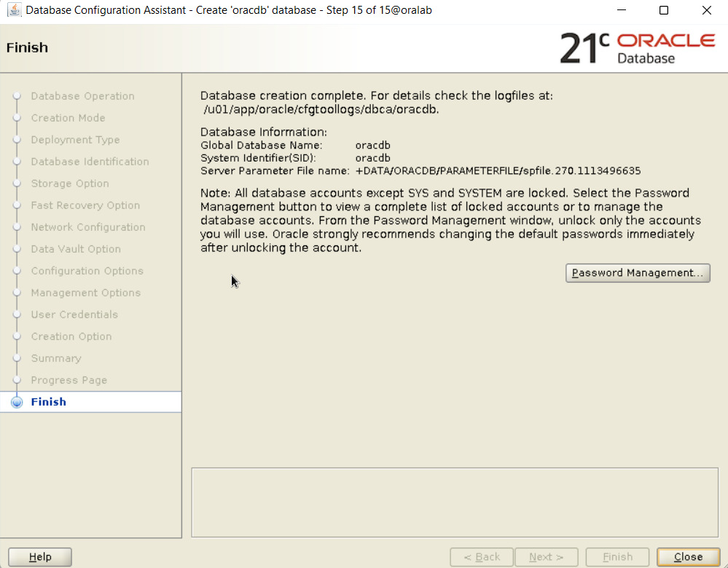Viewport: 728px width, 568px height.
Task: Open the Help button
Action: pos(40,557)
